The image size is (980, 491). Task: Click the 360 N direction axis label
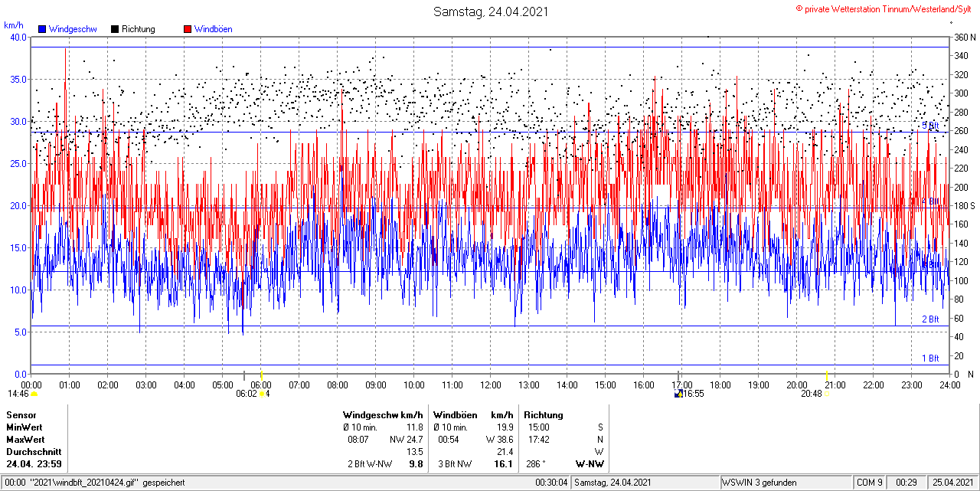click(964, 38)
